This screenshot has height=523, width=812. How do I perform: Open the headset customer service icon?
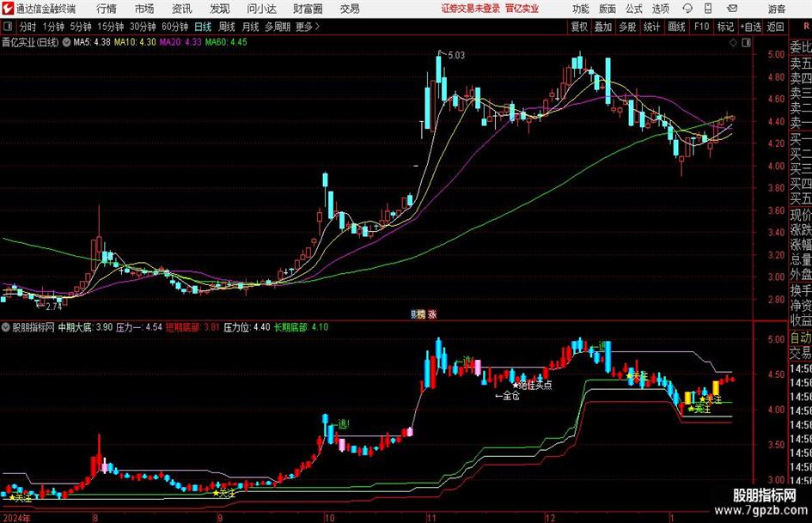[687, 9]
